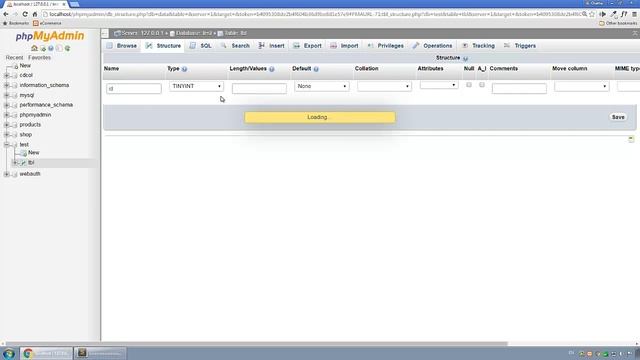
Task: Open the Collation dropdown
Action: pyautogui.click(x=384, y=86)
